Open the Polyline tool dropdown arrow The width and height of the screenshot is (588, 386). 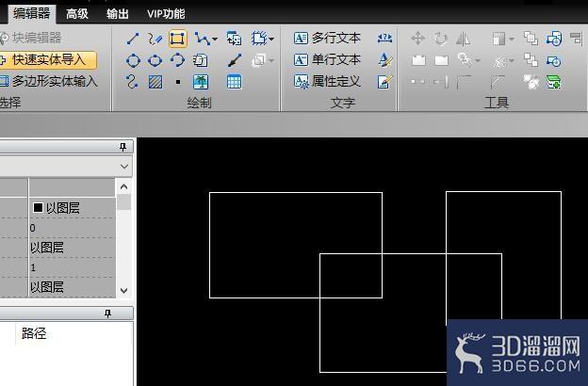(x=215, y=39)
